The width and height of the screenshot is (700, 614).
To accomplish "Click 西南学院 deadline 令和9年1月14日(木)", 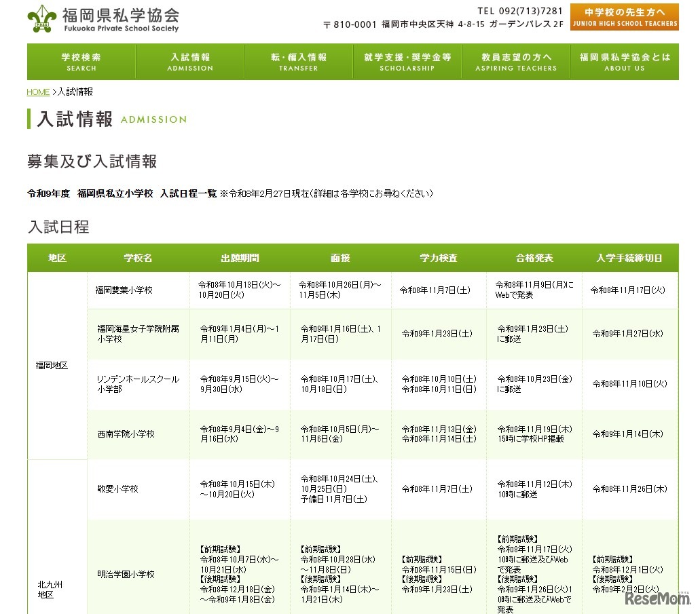I will tap(627, 434).
